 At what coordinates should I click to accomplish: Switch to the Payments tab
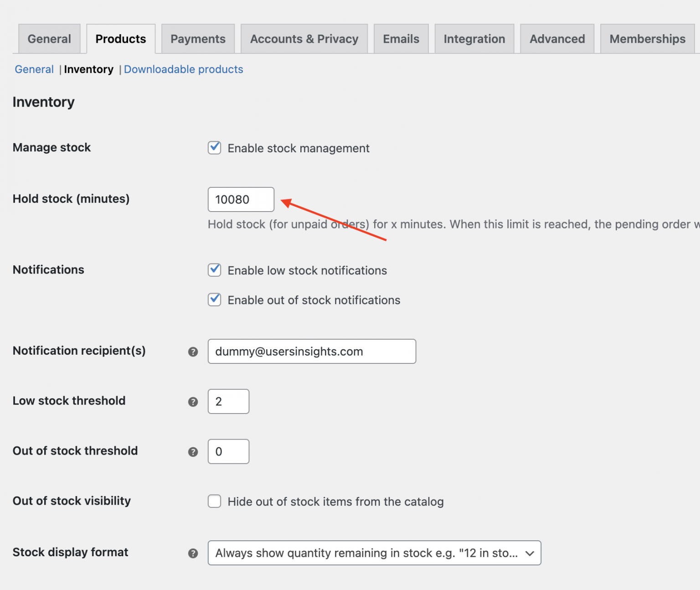pyautogui.click(x=198, y=39)
